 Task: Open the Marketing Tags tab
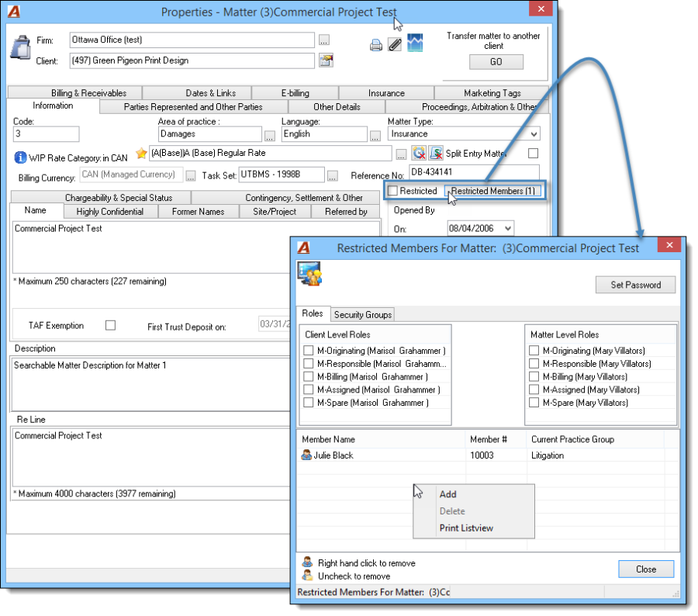click(492, 92)
